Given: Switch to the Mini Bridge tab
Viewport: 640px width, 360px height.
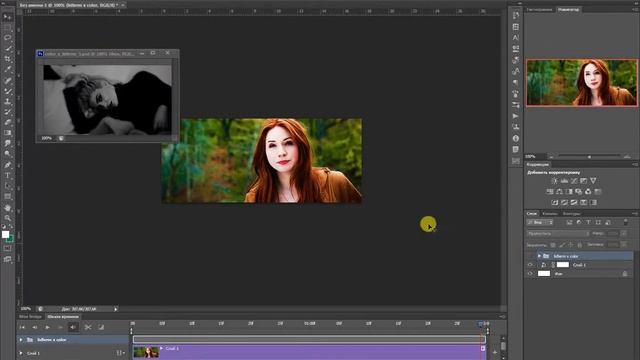Looking at the screenshot, I should [x=30, y=317].
